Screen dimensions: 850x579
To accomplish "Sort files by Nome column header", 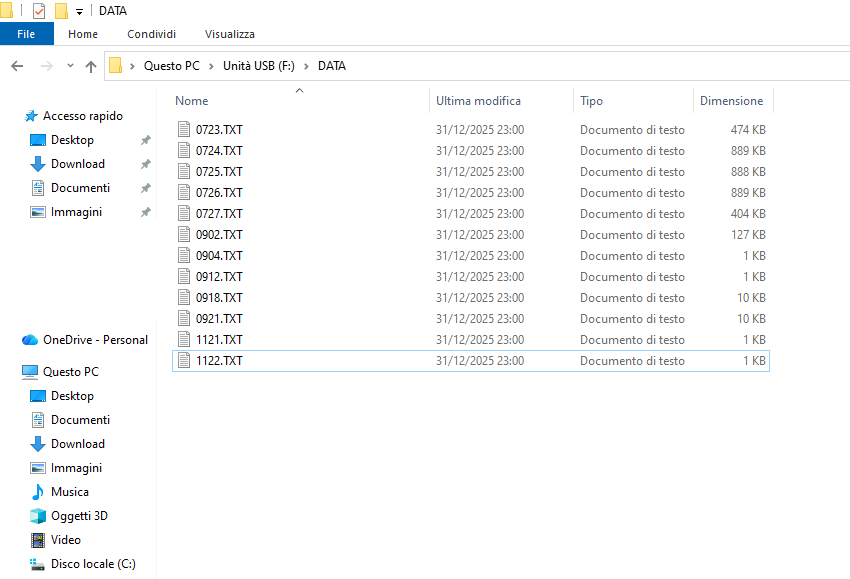I will 191,101.
